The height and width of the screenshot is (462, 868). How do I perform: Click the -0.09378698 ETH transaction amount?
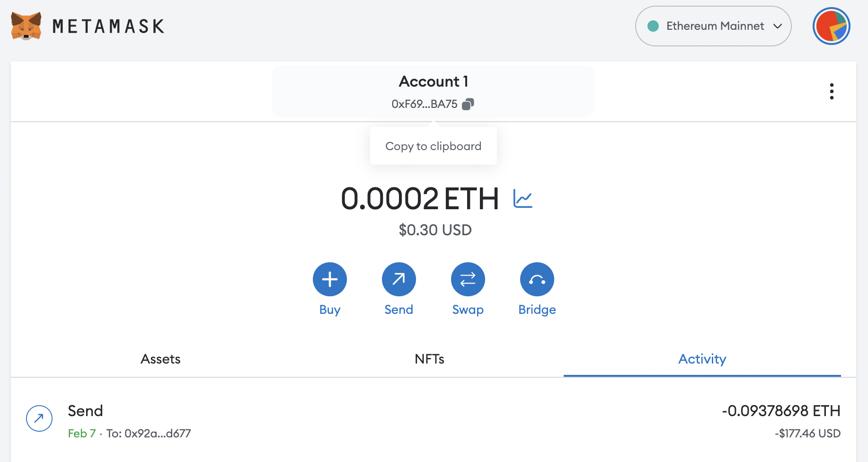click(781, 411)
